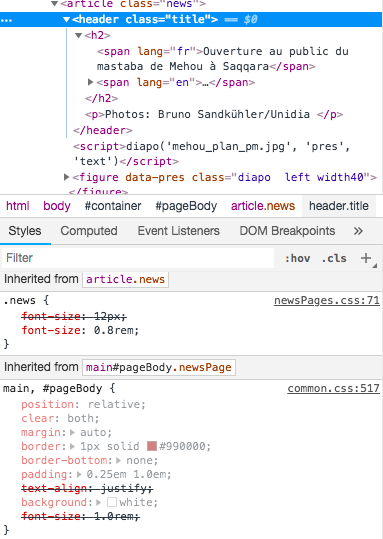Jump to inherited article.news element

[125, 279]
